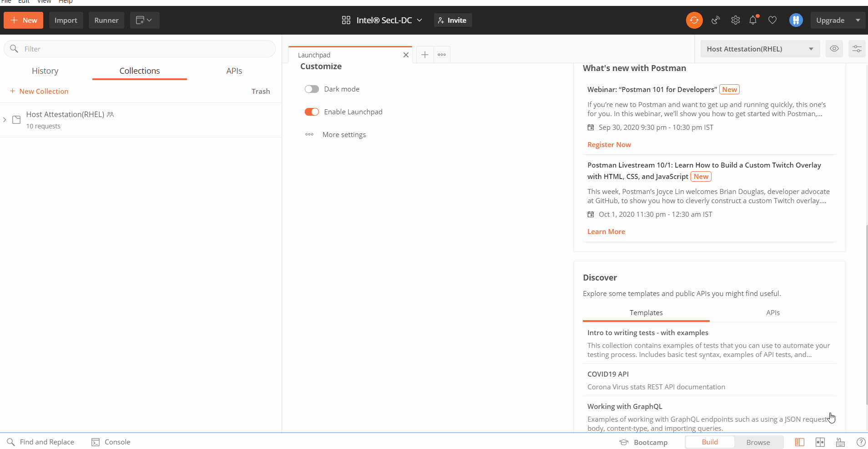Switch to Browse mode
Screen dimensions: 868x449
click(757, 442)
